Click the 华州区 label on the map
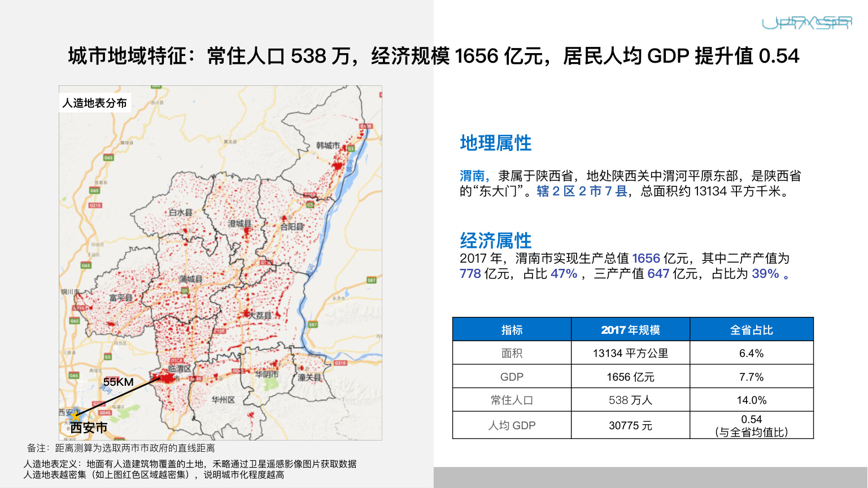Image resolution: width=868 pixels, height=488 pixels. [223, 399]
